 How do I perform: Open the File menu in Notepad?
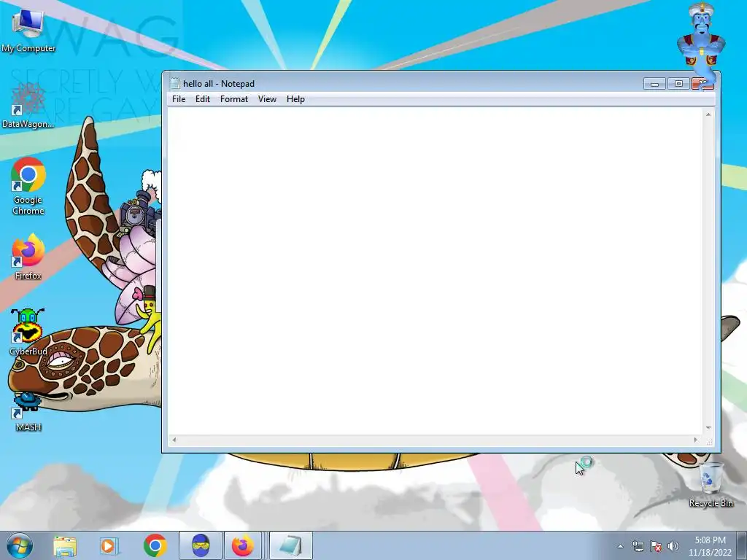coord(179,99)
